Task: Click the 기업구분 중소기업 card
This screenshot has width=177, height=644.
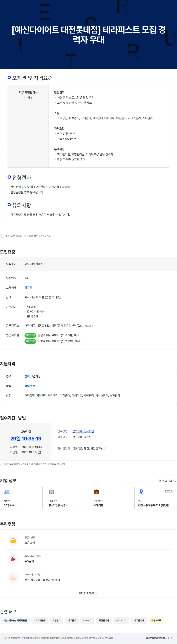Action: click(66, 498)
